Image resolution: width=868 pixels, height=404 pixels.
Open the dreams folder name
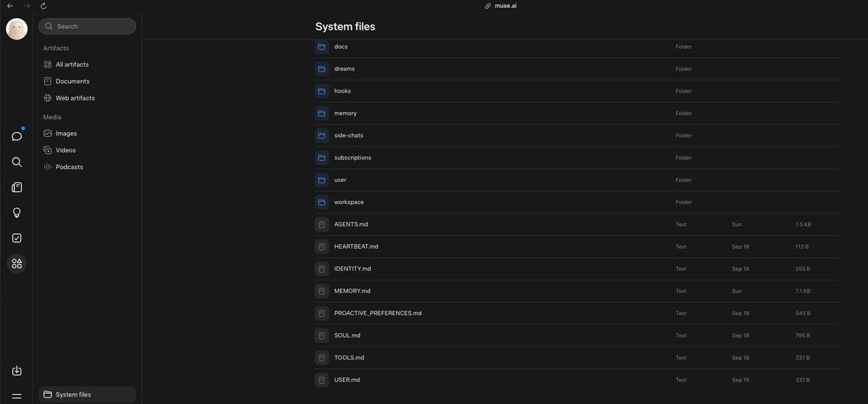pos(344,69)
